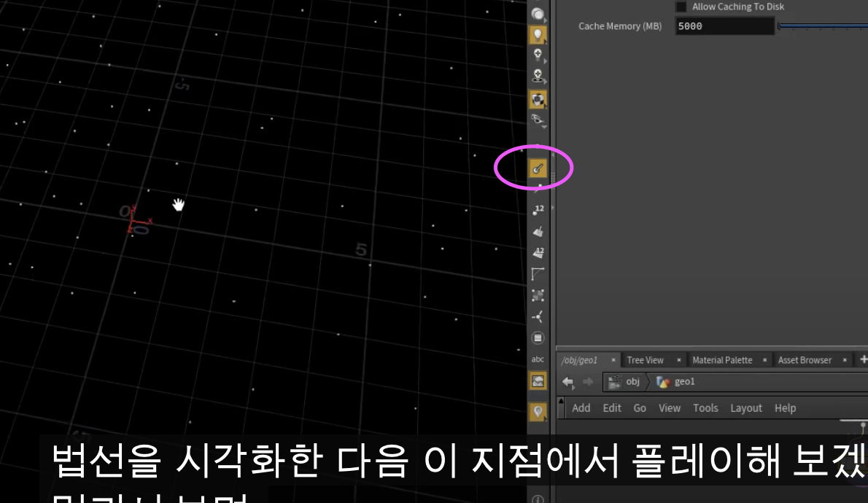Select high quality lighting with shadows icon

tap(537, 76)
